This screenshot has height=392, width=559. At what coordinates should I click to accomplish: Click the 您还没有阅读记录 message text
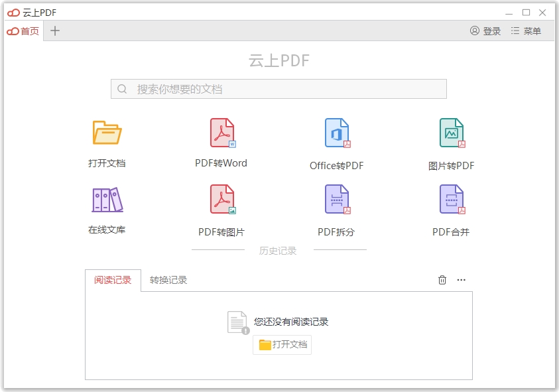pos(291,322)
